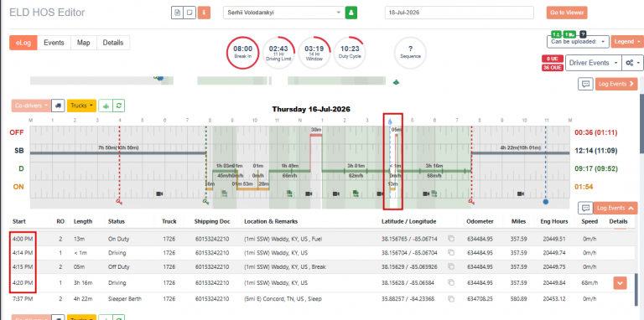Click the orange info button

click(204, 13)
